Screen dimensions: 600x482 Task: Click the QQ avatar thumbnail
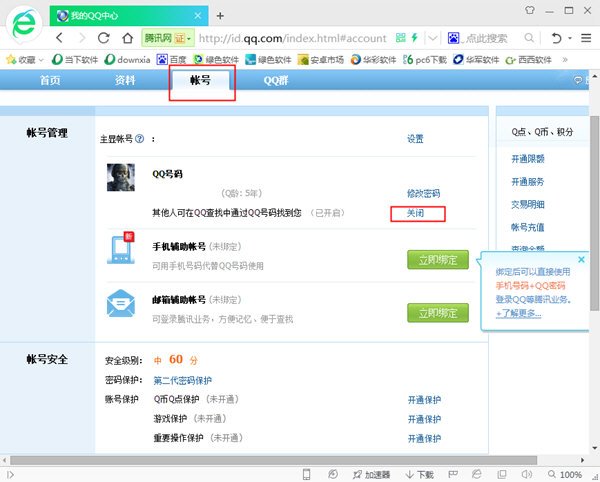[x=121, y=177]
